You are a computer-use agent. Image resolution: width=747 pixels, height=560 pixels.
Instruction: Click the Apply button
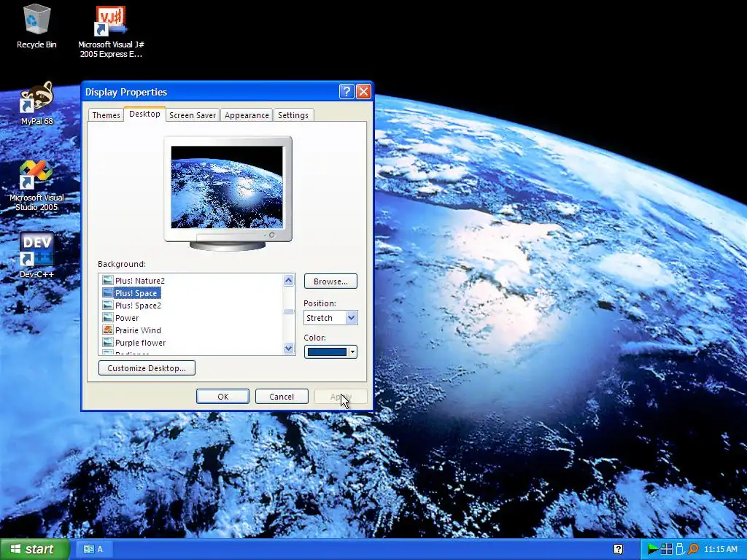[341, 396]
